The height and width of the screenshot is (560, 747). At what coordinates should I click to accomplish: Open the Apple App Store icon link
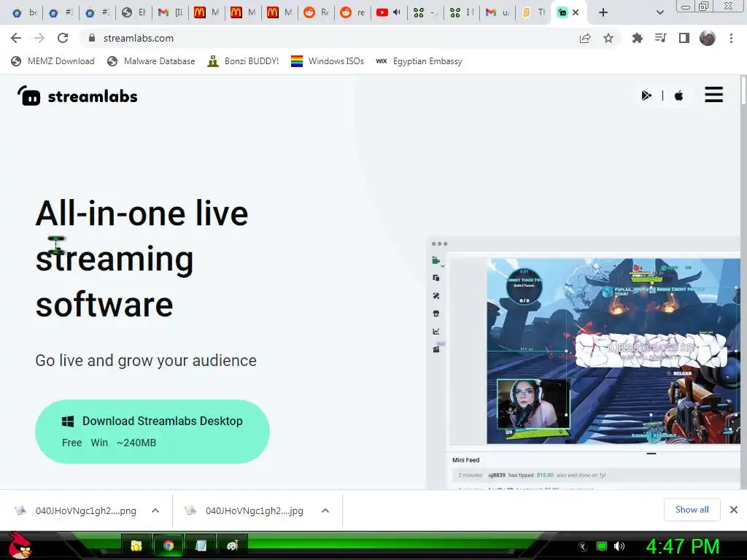click(679, 96)
